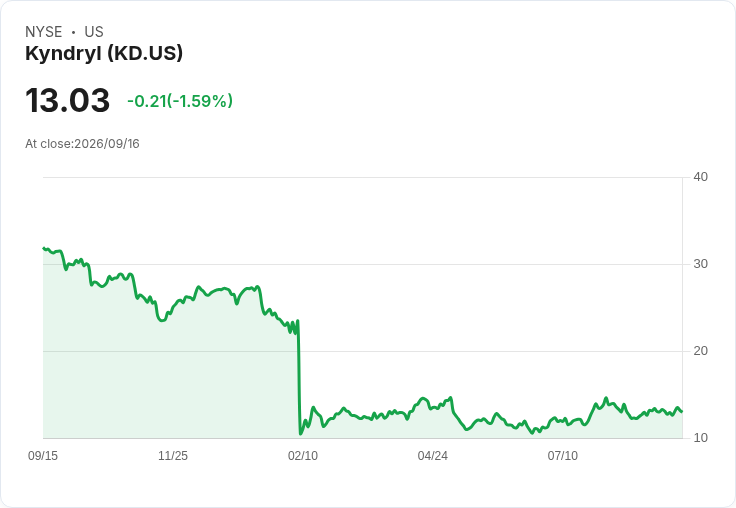736x508 pixels.
Task: Click the dot separator between NYSE and US
Action: (73, 32)
